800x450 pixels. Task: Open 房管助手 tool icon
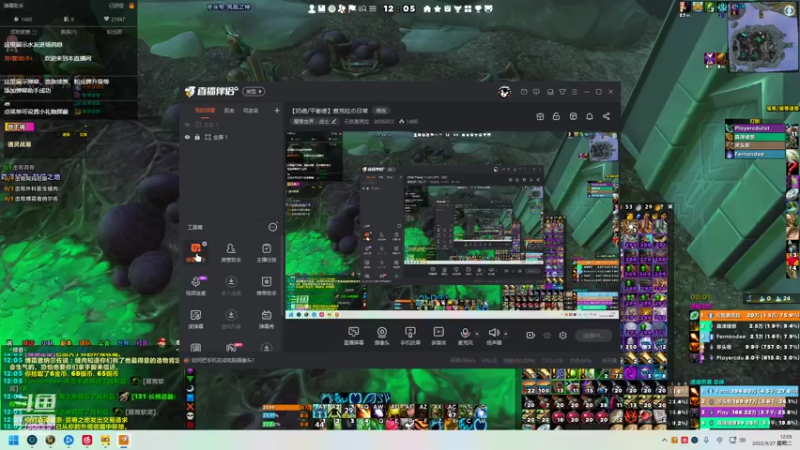click(231, 252)
